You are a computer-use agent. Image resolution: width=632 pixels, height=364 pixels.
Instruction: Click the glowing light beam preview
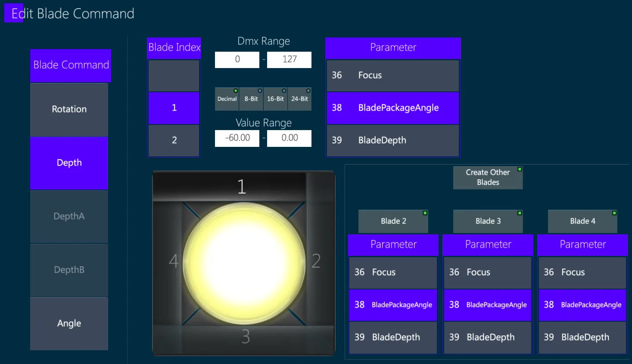[x=244, y=264]
